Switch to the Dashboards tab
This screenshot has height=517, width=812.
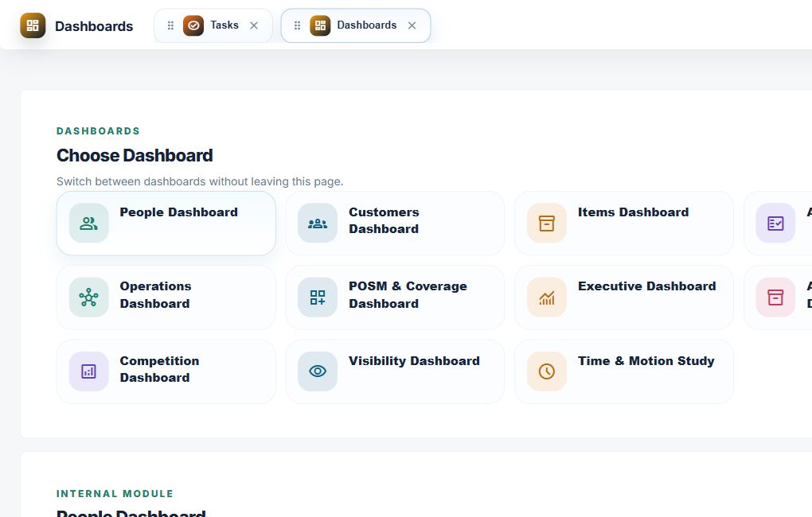(356, 25)
